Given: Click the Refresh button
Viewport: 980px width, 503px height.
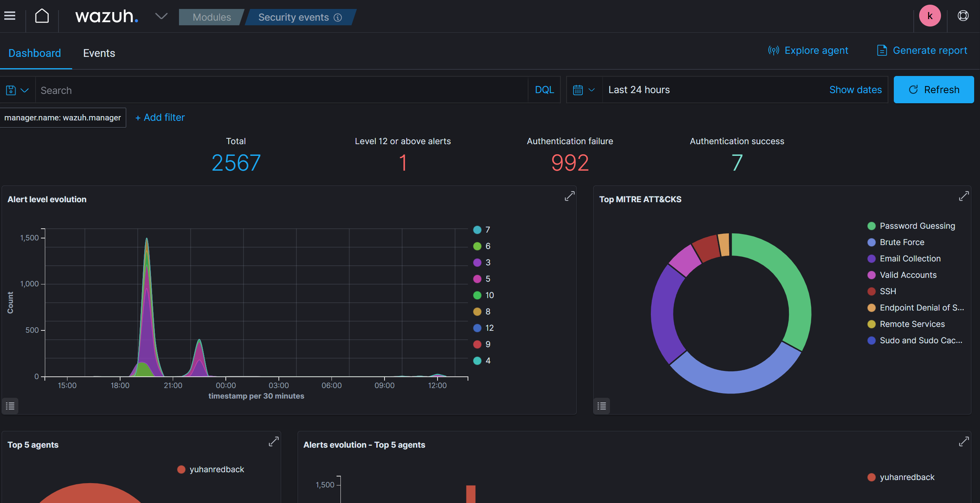Looking at the screenshot, I should click(x=934, y=90).
